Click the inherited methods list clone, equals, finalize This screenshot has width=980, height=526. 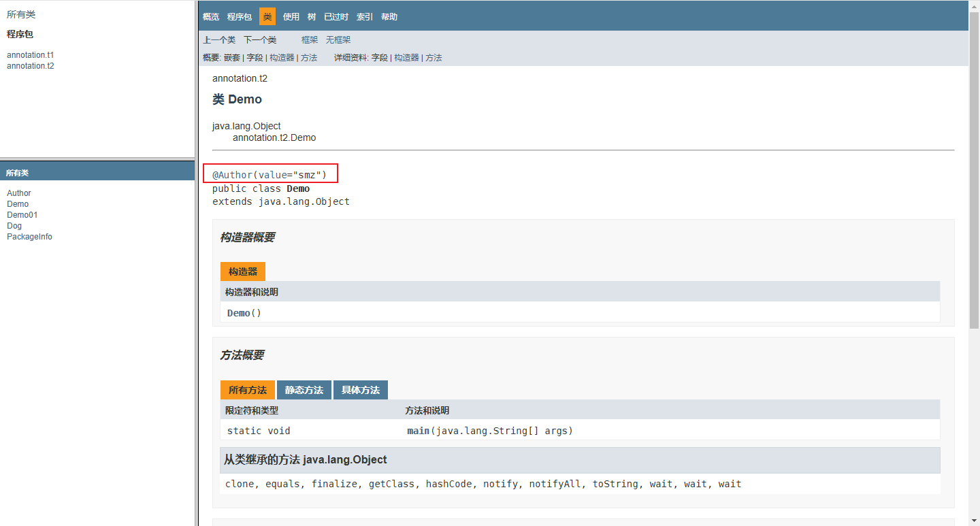(483, 484)
